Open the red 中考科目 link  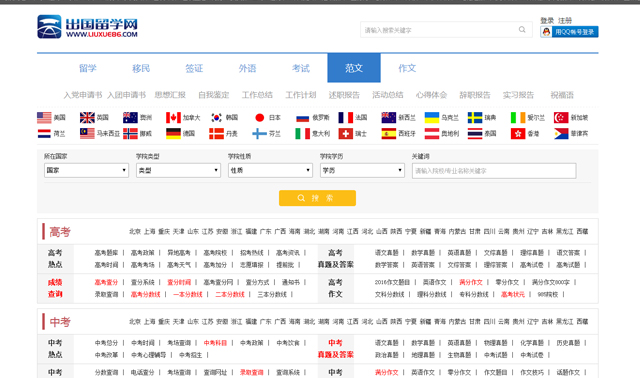point(215,343)
